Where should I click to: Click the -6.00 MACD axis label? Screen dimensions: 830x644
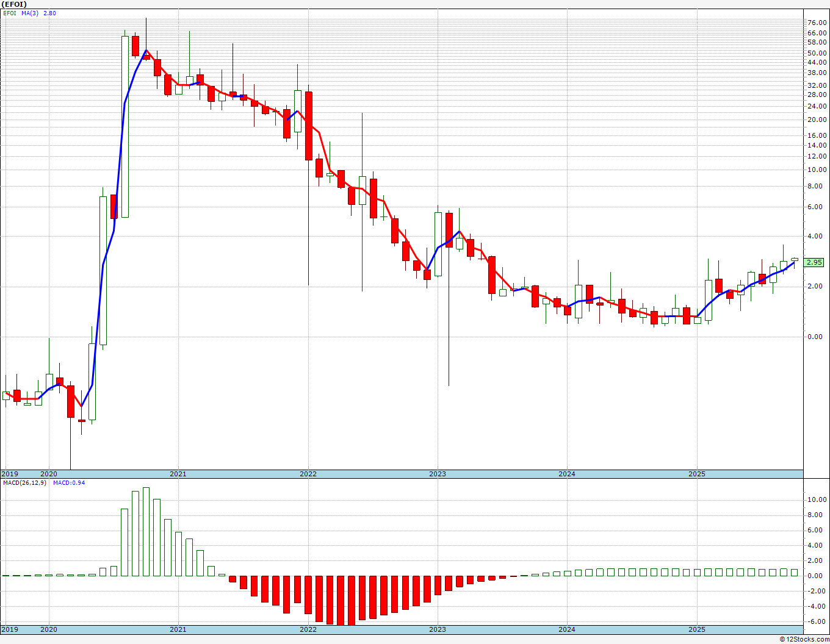click(x=817, y=622)
